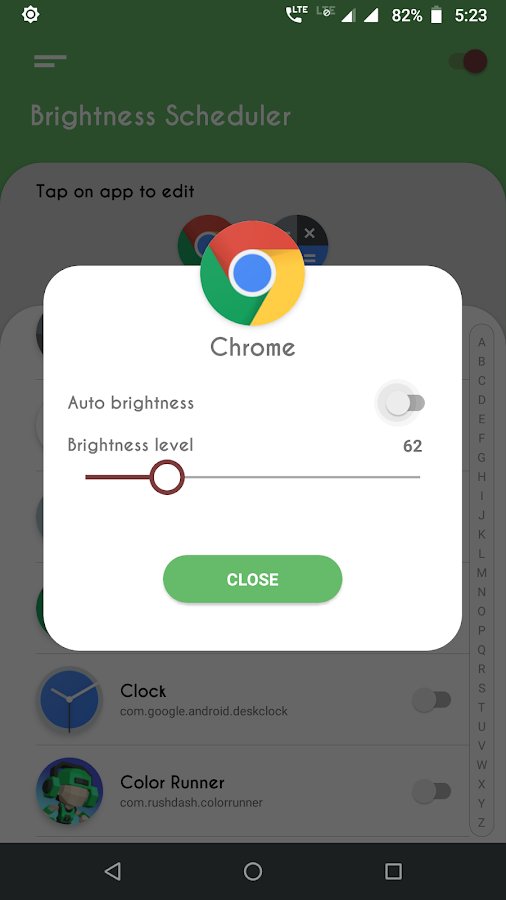Screen dimensions: 506x900
Task: Set the brightness level slider handle
Action: [167, 477]
